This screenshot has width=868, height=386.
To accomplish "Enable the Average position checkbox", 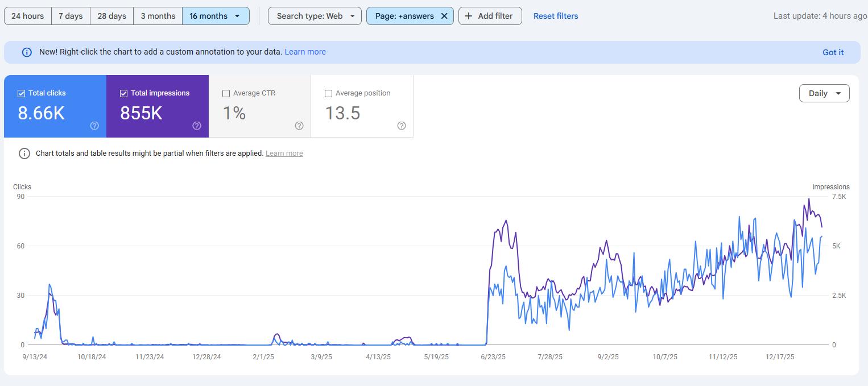I will (x=329, y=93).
